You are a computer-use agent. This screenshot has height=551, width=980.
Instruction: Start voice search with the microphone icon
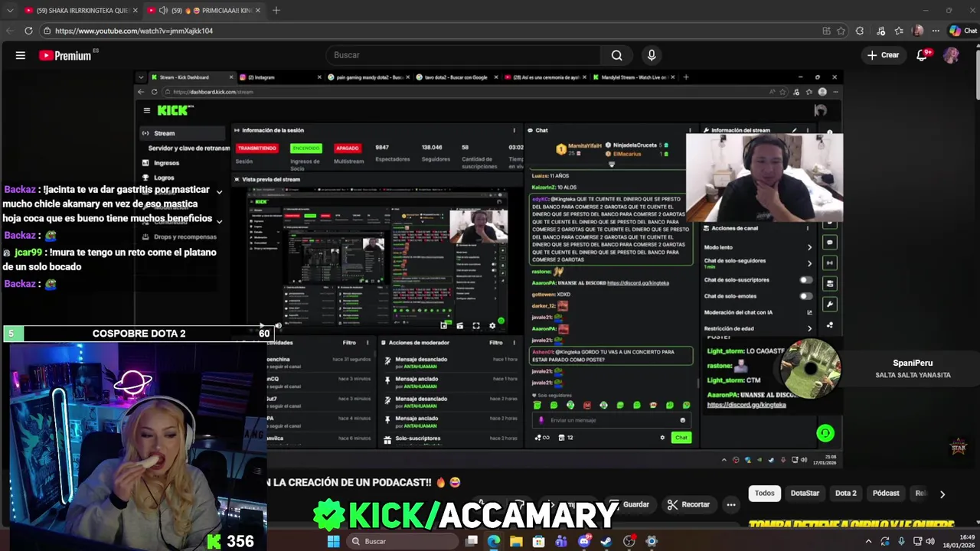(x=652, y=55)
